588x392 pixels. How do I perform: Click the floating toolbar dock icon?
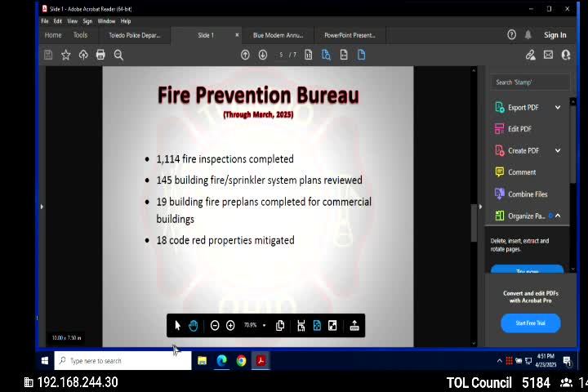point(354,326)
